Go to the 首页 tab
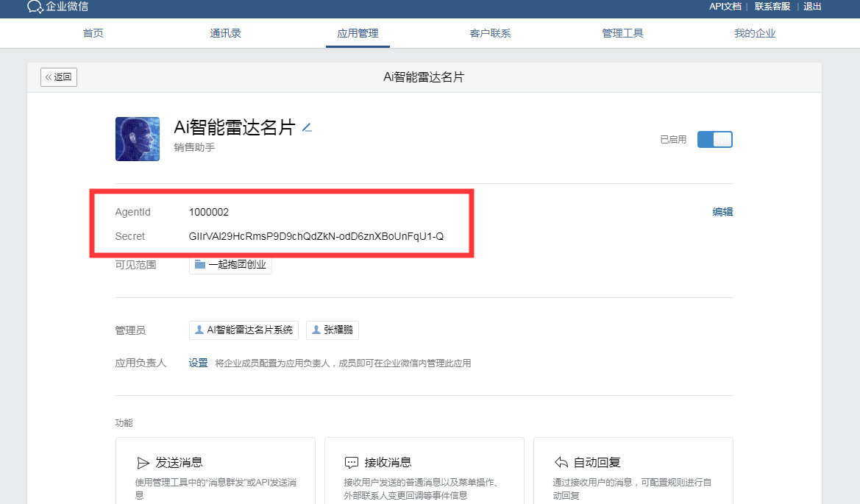 click(93, 33)
